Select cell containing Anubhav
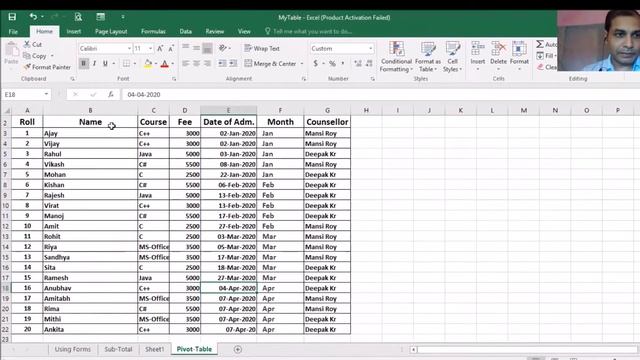640x360 pixels. click(90, 288)
